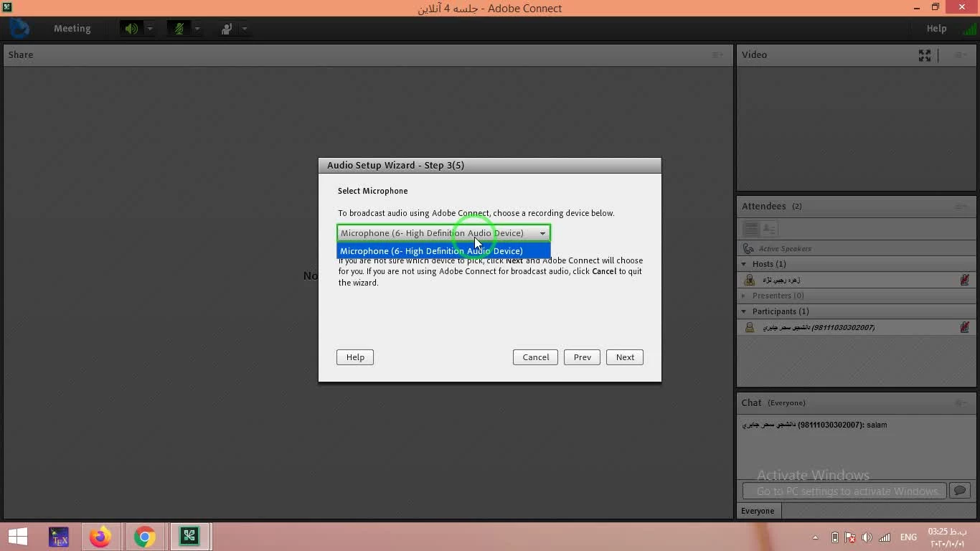The image size is (980, 551).
Task: Toggle the speaker audio icon
Action: pos(131,29)
